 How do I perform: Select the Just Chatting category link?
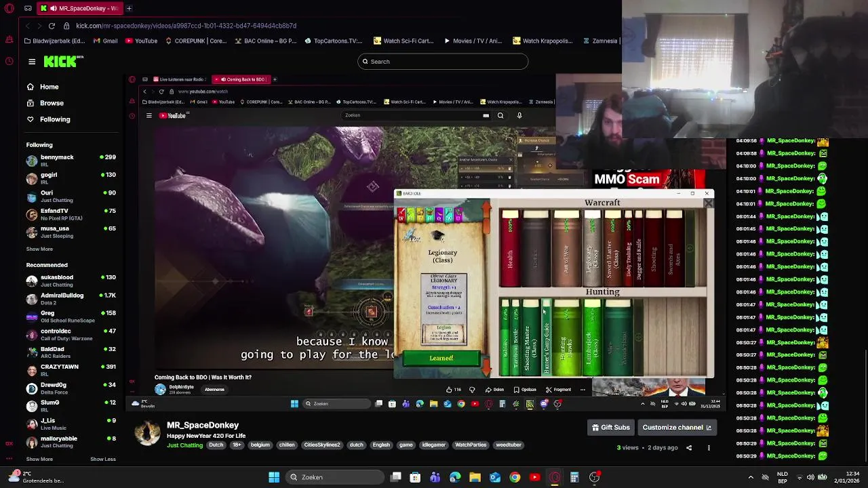pos(184,445)
